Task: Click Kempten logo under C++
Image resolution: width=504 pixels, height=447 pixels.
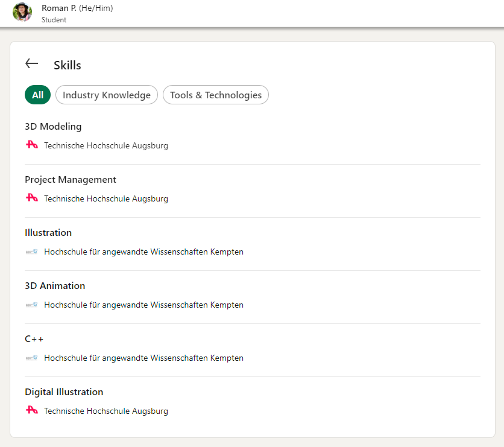Action: pyautogui.click(x=32, y=358)
